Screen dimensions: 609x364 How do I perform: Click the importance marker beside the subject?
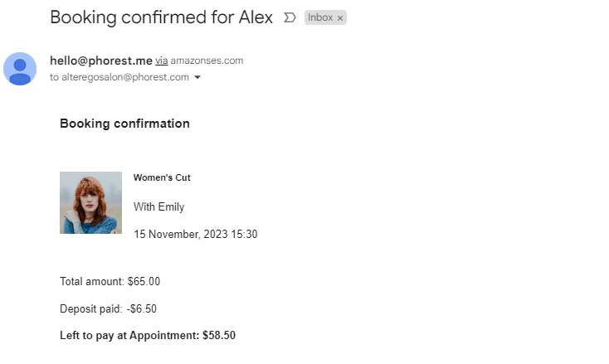[290, 17]
